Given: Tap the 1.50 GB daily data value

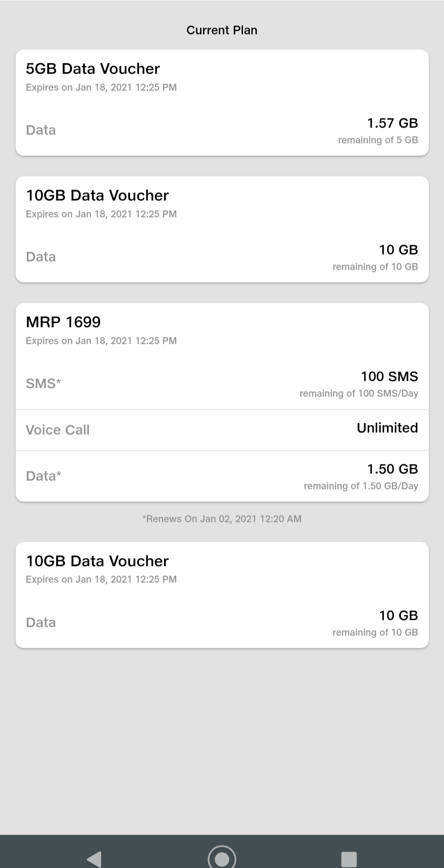Looking at the screenshot, I should tap(392, 469).
